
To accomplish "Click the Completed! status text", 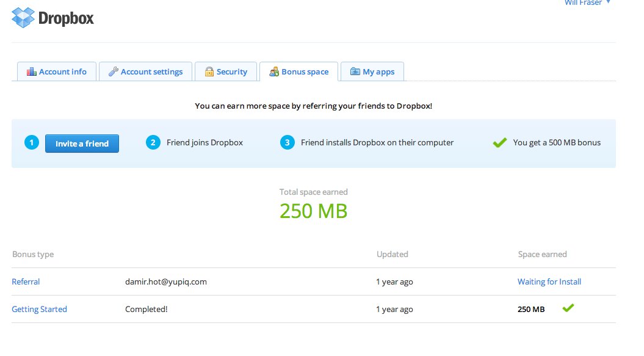I will (147, 309).
